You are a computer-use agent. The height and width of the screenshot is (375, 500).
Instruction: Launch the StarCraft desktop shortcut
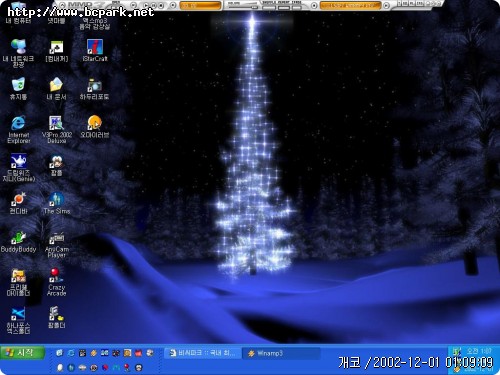click(x=95, y=50)
